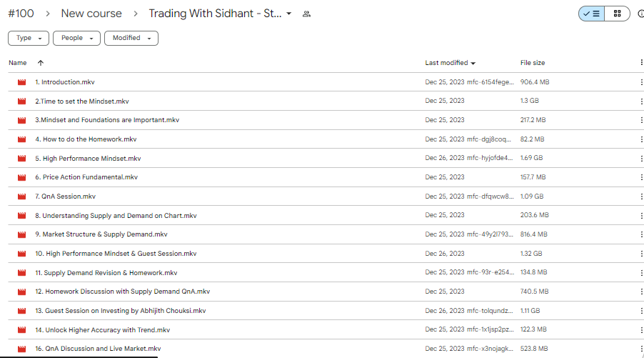Open more actions for 12. Homework Discussion file
The image size is (644, 358).
point(641,292)
